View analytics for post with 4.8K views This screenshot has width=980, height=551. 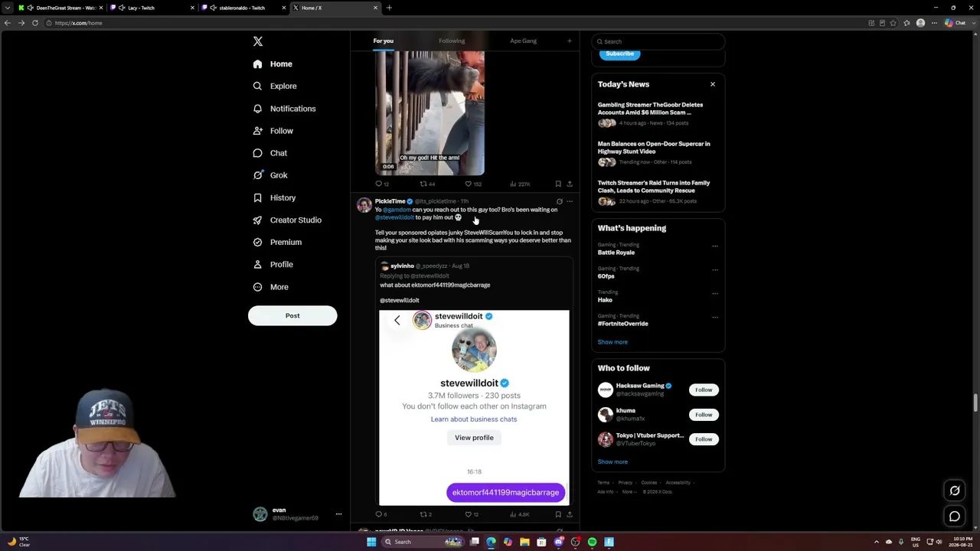520,514
